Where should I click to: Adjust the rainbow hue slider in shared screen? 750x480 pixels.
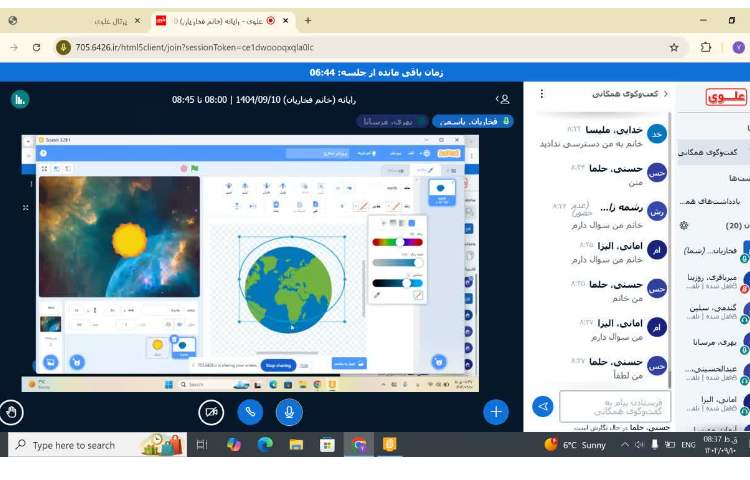tap(397, 242)
